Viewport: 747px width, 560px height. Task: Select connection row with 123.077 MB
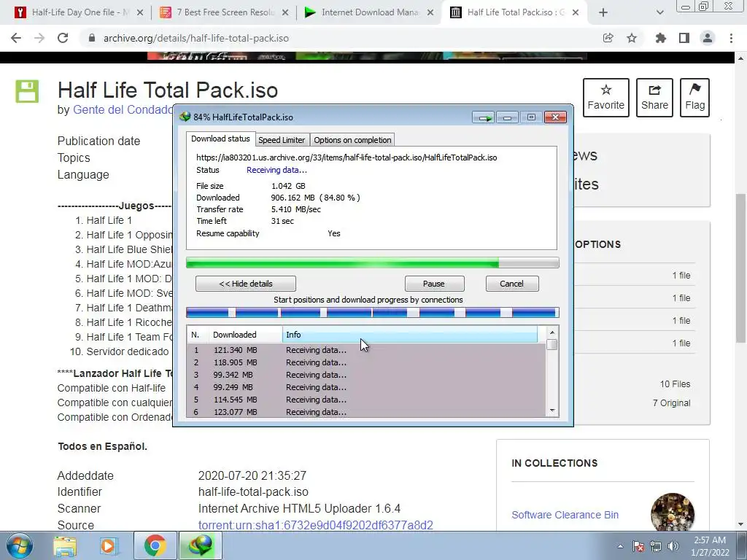point(366,412)
